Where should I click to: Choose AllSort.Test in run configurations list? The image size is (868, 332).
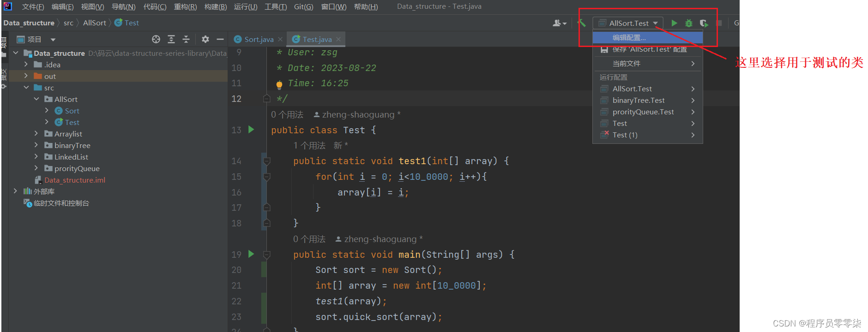[647, 89]
